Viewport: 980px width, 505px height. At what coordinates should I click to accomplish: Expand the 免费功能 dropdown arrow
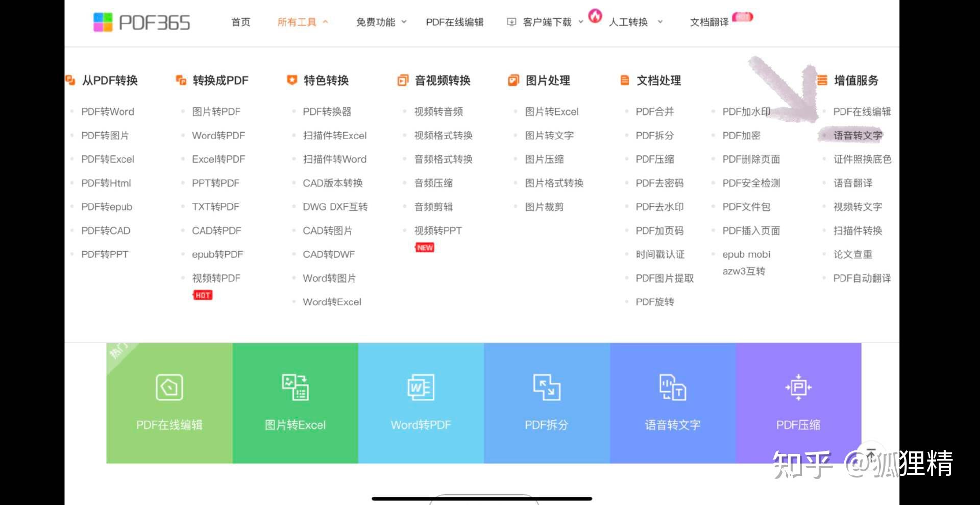click(404, 22)
